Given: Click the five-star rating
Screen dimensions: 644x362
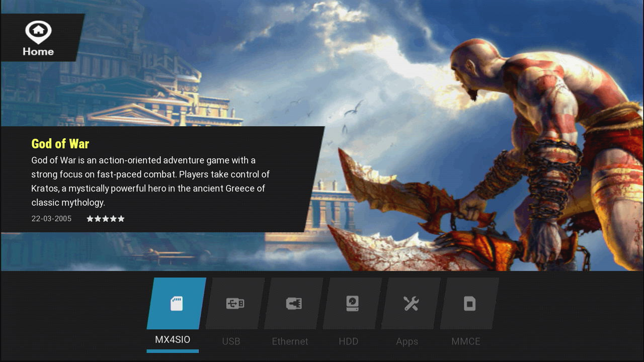Looking at the screenshot, I should (106, 219).
